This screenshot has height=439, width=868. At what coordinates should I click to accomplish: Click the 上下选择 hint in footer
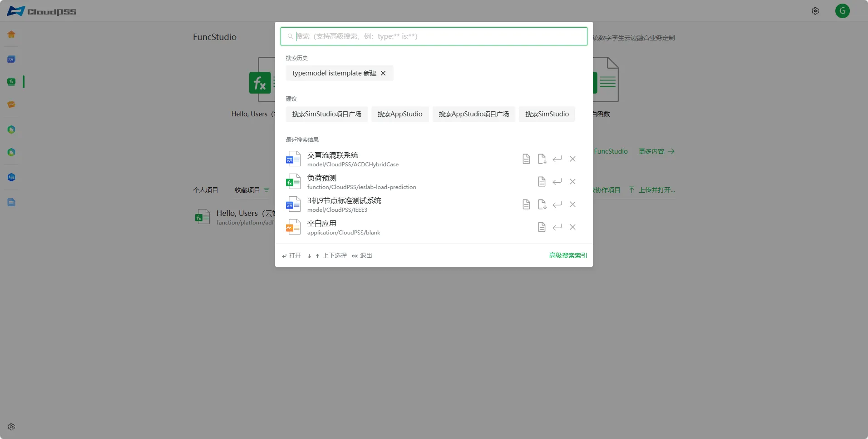(327, 255)
